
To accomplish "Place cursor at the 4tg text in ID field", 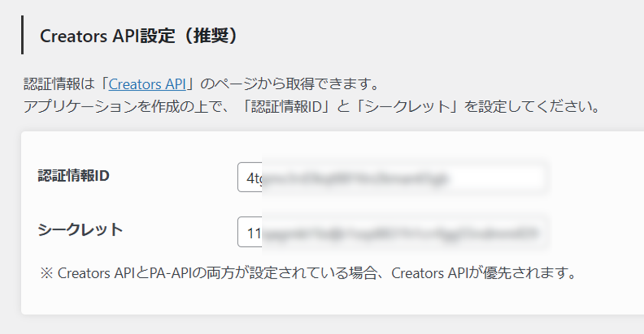I will point(253,178).
